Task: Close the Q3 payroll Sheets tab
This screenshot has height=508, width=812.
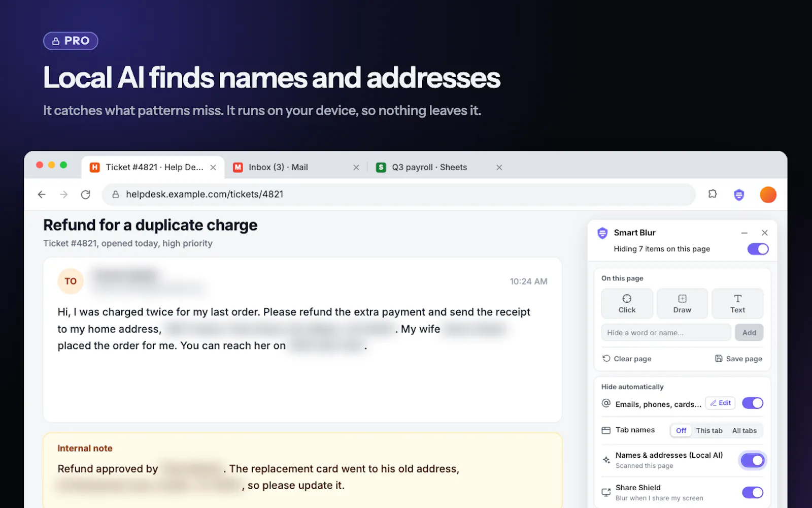Action: [x=499, y=168]
